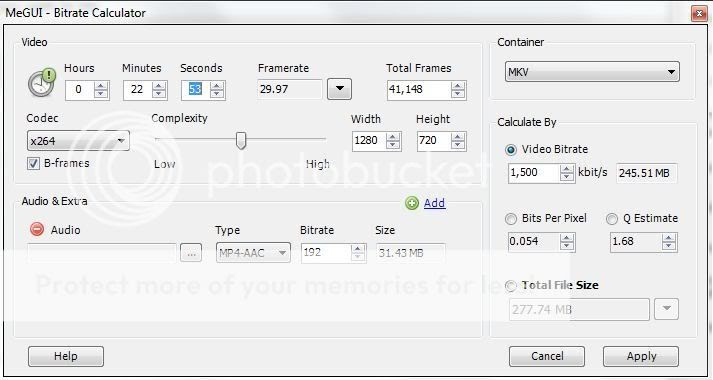Click the Minutes value field
Screen dimensions: 713x380
pyautogui.click(x=137, y=90)
